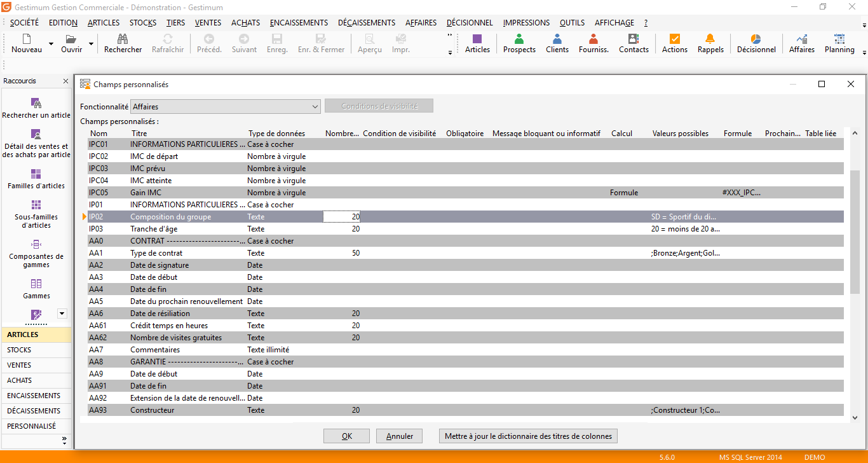The image size is (868, 463).
Task: Open the Clients module icon
Action: click(557, 39)
